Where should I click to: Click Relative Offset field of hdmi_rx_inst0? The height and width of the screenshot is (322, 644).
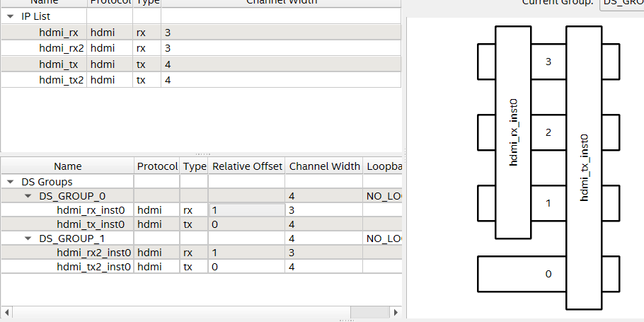pos(246,210)
